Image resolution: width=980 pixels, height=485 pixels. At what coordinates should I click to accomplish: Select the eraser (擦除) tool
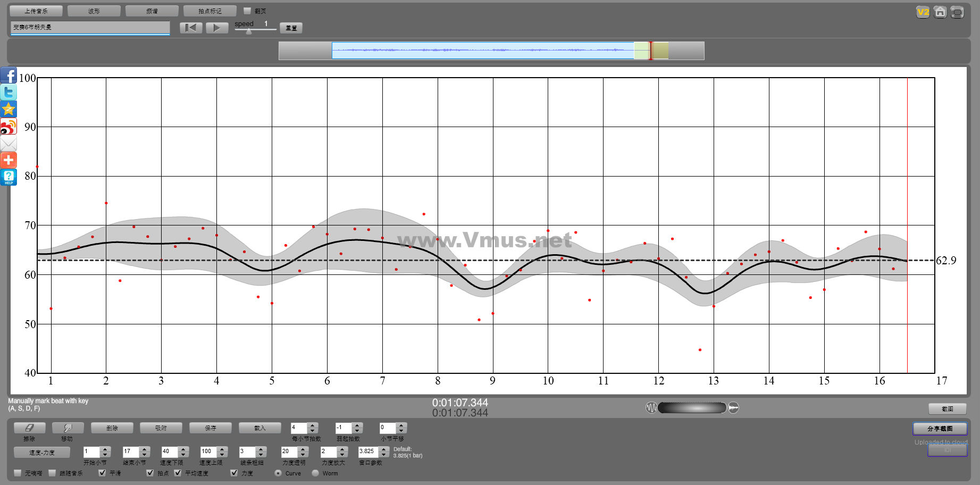(29, 428)
